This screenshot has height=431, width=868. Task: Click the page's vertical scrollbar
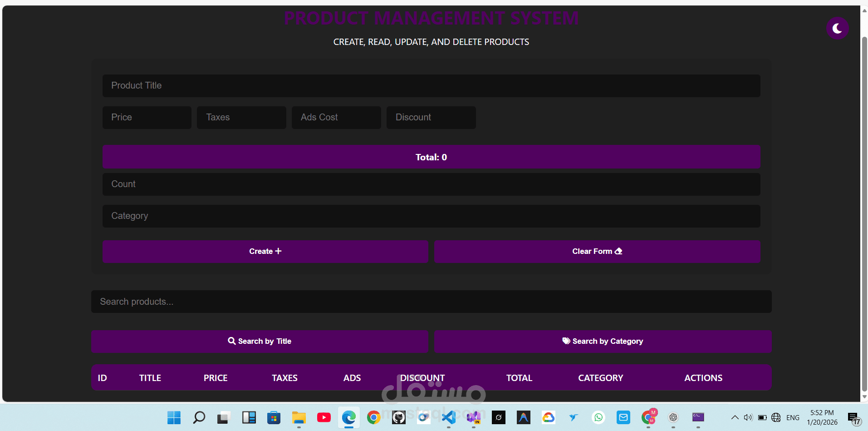[x=864, y=213]
